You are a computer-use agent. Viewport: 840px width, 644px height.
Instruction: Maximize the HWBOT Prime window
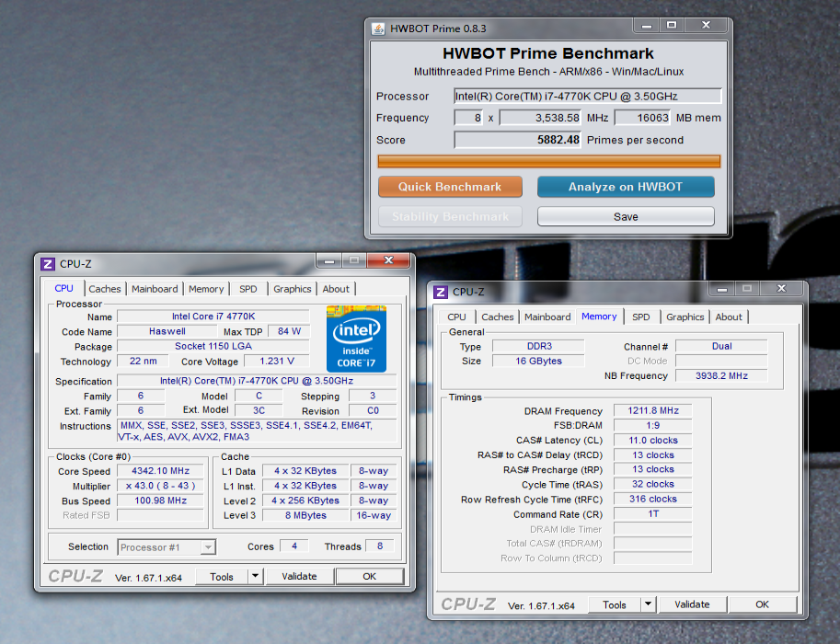(672, 25)
